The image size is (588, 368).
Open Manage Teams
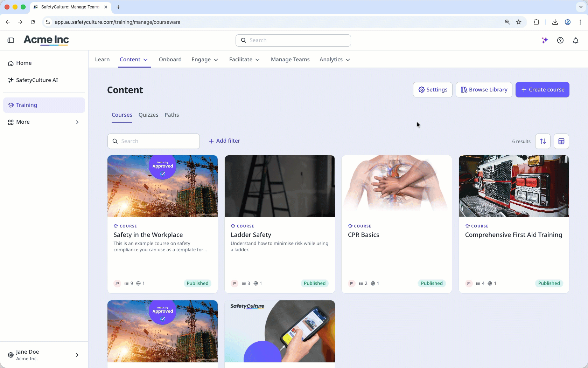point(290,60)
